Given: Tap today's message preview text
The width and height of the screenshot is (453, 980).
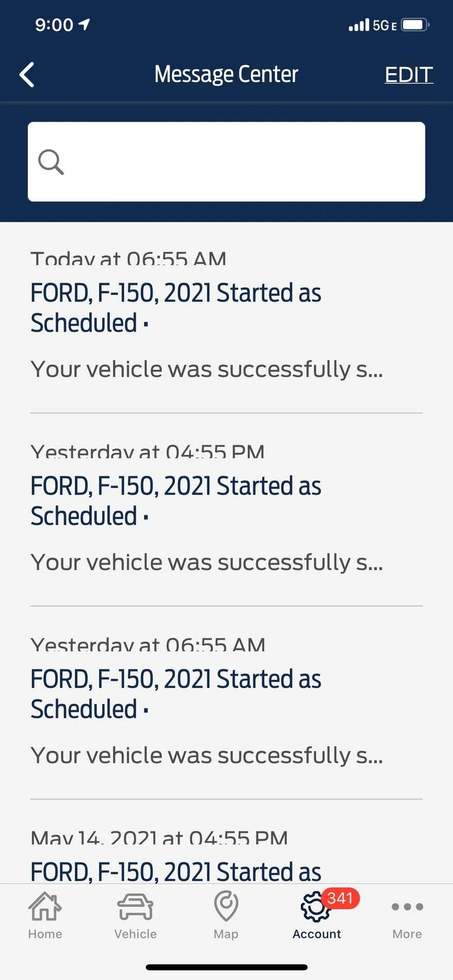Looking at the screenshot, I should [x=206, y=369].
